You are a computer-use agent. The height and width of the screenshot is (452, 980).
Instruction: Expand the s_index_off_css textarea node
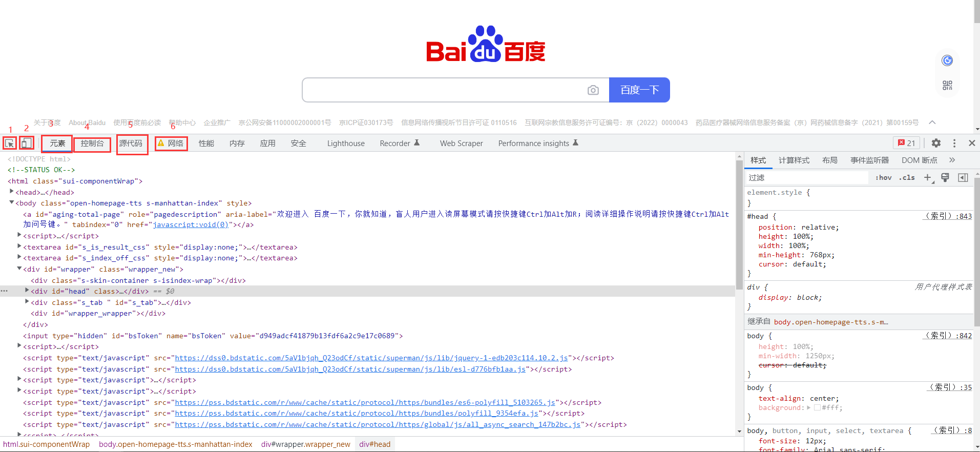click(x=19, y=257)
